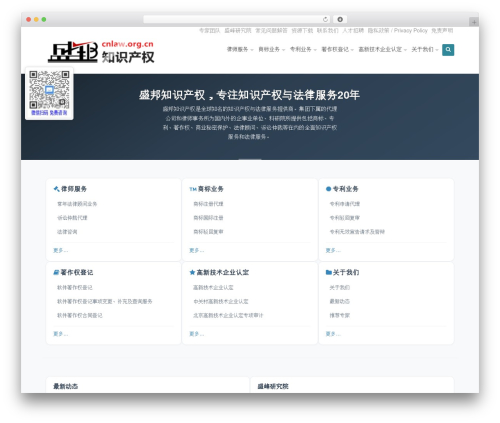Open 关于我们 link inside the card list
The image size is (500, 423).
340,288
